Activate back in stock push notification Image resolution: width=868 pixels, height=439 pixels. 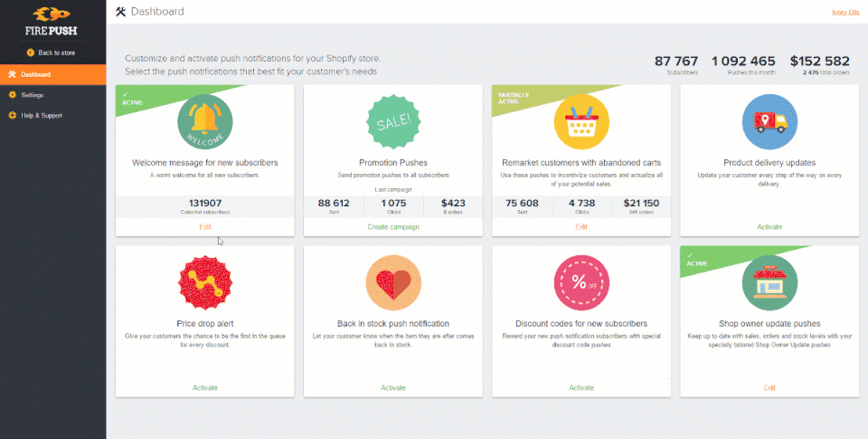(393, 387)
